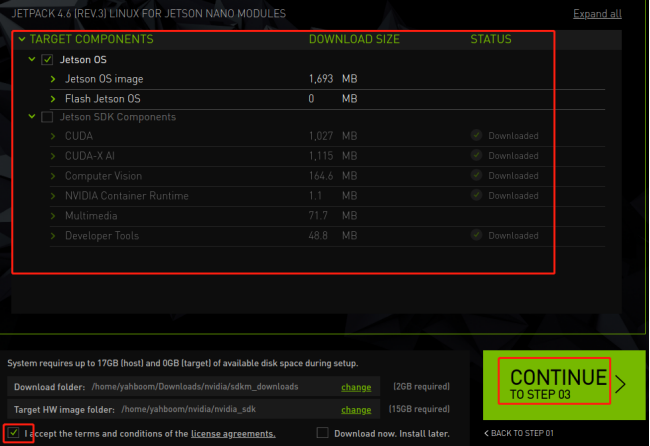Screen dimensions: 650x446
Task: Enable Download now. Install later option
Action: [x=322, y=433]
